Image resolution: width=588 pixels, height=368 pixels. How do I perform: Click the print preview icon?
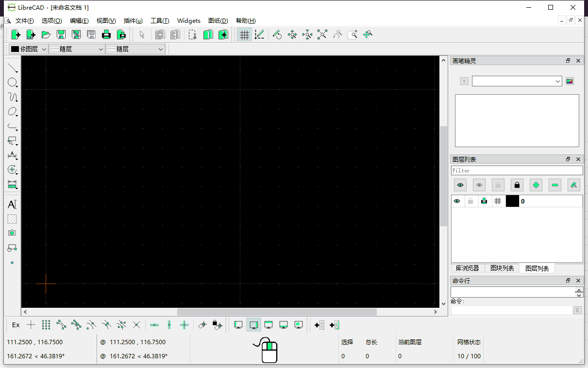point(121,34)
